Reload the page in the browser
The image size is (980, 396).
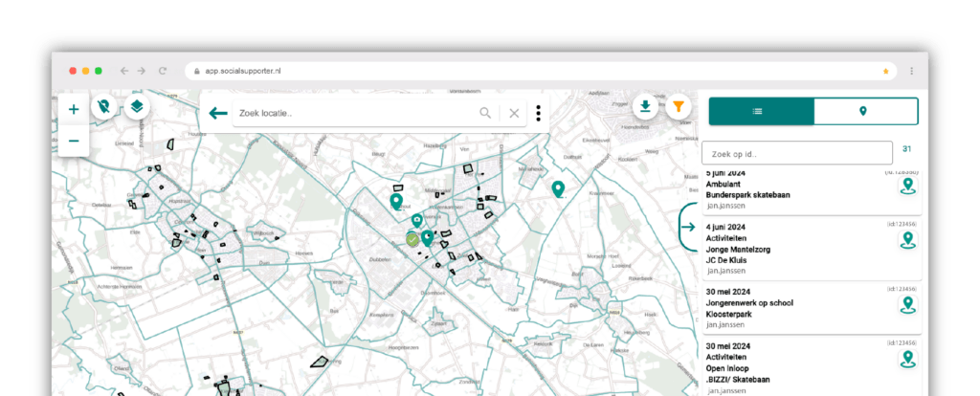(164, 71)
